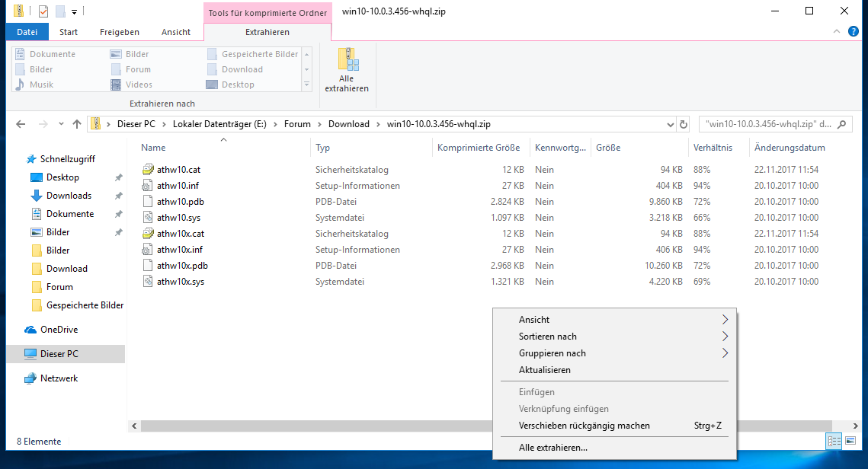Image resolution: width=868 pixels, height=469 pixels.
Task: Choose Alle extrahieren... in context menu
Action: [614, 448]
